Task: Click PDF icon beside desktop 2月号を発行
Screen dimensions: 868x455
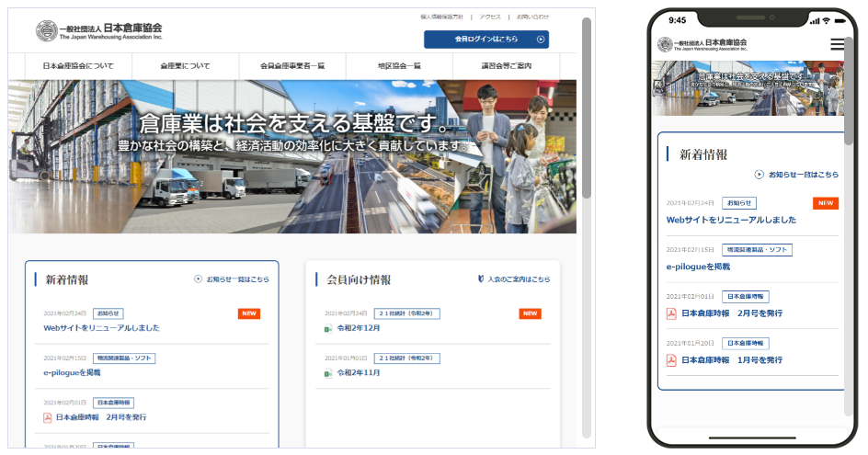Action: [48, 417]
